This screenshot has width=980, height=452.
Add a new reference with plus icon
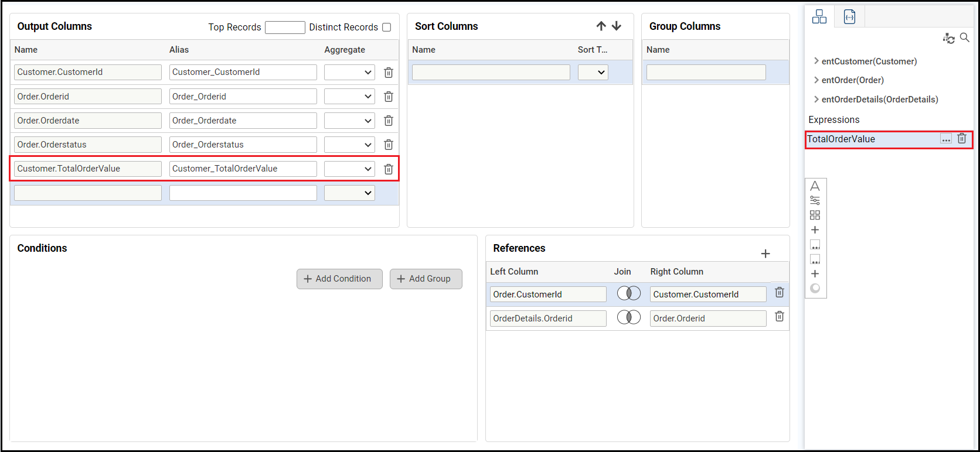[x=765, y=254]
